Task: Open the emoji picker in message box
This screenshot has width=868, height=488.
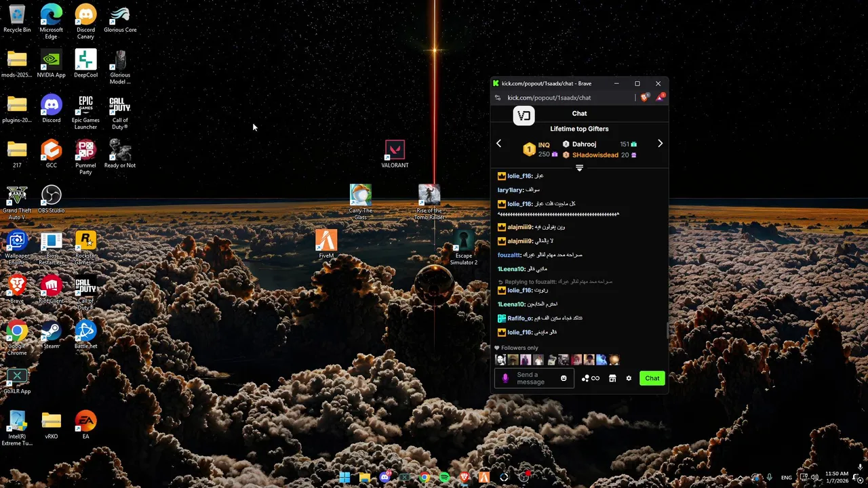Action: tap(564, 378)
